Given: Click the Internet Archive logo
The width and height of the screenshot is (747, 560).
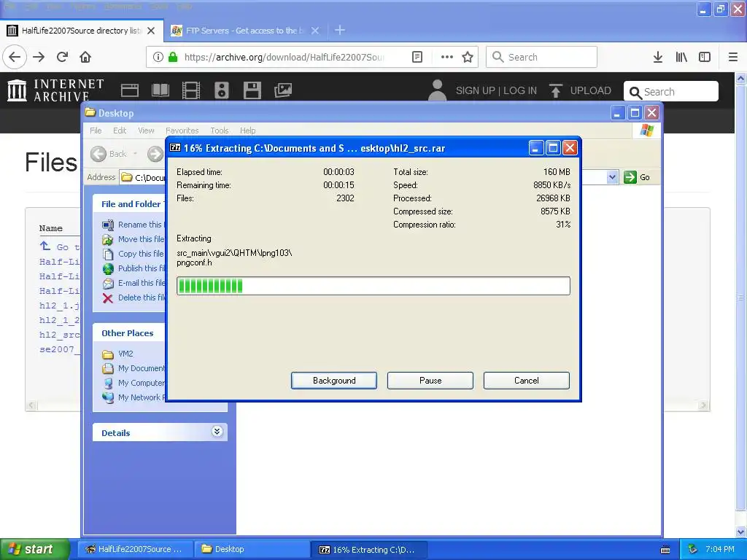Looking at the screenshot, I should (x=55, y=90).
